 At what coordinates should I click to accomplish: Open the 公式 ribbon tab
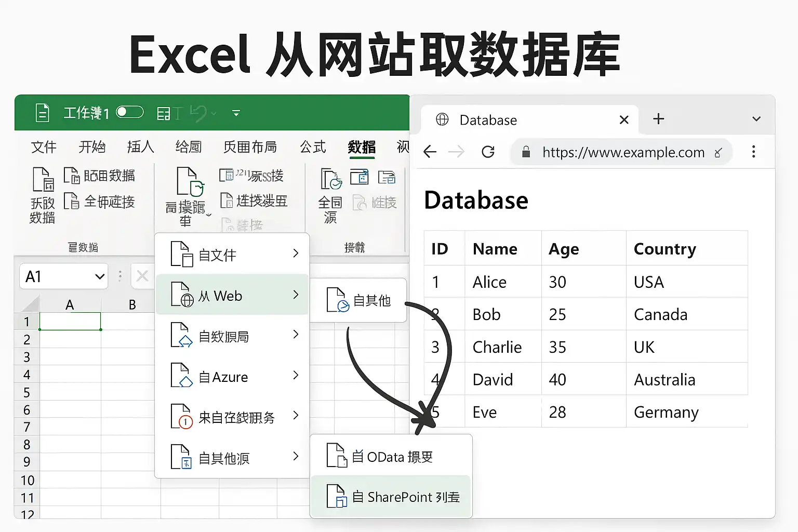point(313,147)
